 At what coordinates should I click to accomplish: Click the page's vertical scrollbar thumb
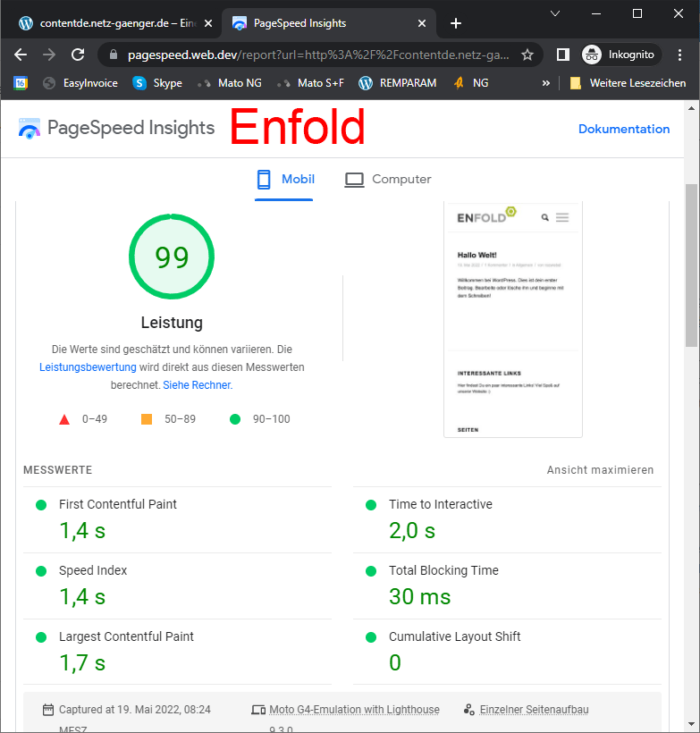(692, 265)
